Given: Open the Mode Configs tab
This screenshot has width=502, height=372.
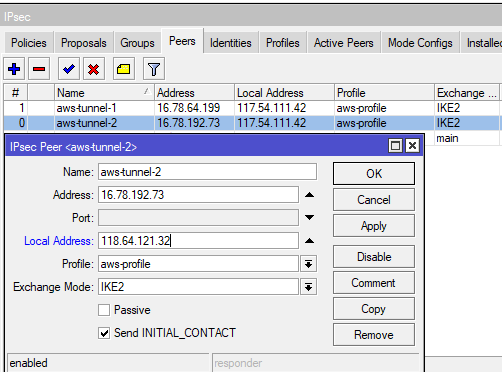Looking at the screenshot, I should click(420, 43).
